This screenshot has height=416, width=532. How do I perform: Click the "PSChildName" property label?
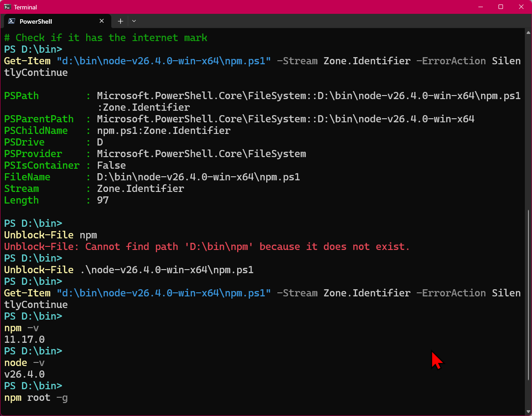click(x=36, y=130)
